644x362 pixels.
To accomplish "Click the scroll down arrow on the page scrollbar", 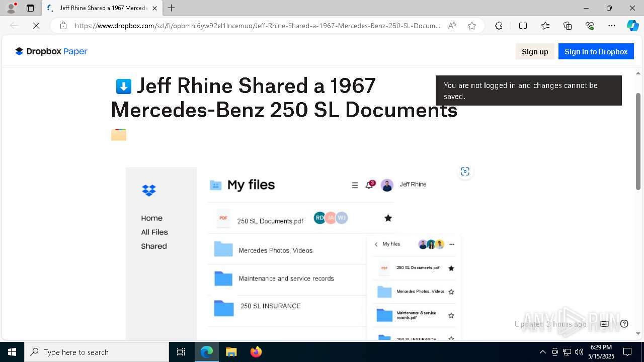I will tap(638, 333).
